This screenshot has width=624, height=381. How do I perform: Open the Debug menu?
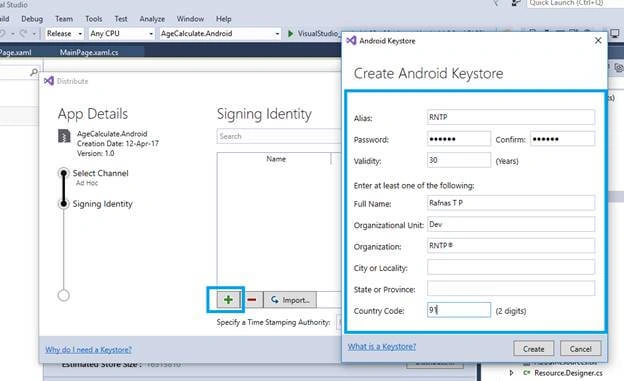click(32, 19)
